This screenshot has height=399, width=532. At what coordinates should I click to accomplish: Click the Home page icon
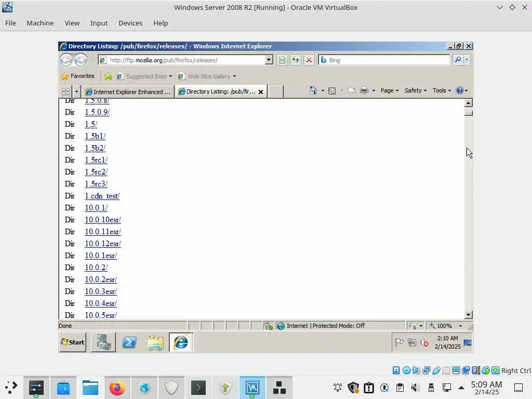(313, 90)
